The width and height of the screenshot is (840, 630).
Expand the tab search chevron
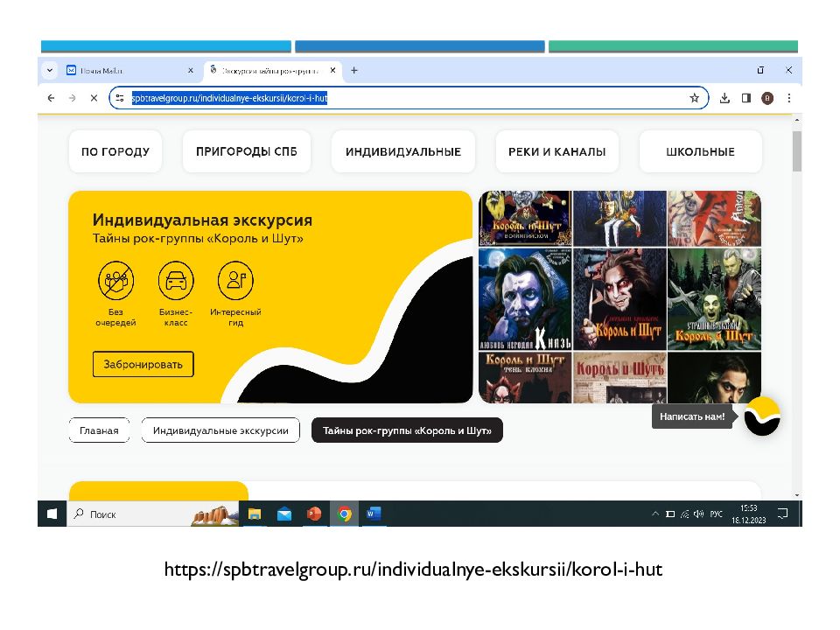coord(49,70)
